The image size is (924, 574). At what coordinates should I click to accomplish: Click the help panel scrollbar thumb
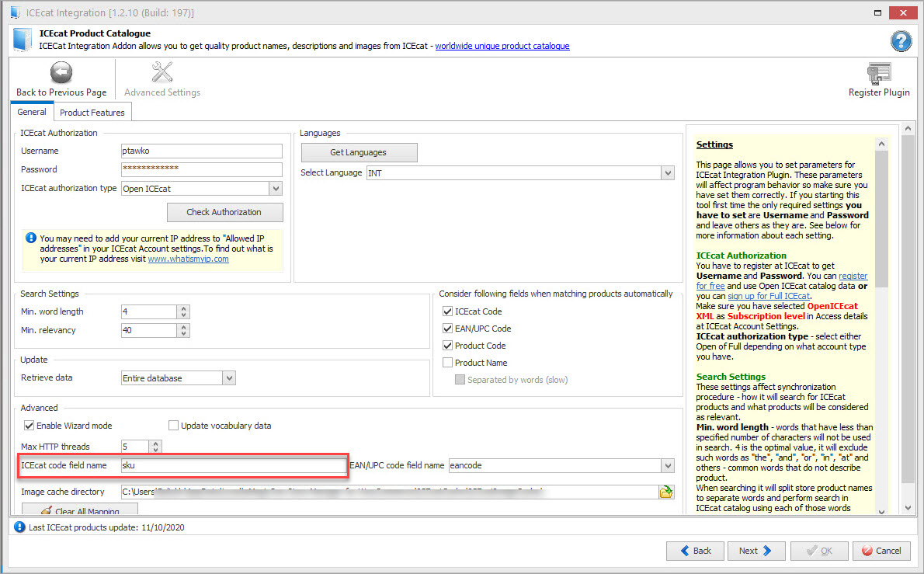(881, 219)
